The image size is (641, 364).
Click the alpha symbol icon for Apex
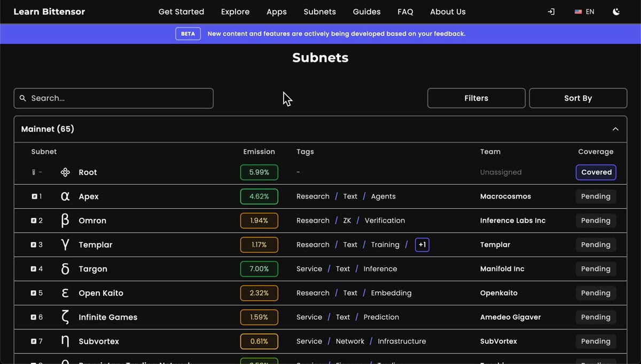[65, 196]
